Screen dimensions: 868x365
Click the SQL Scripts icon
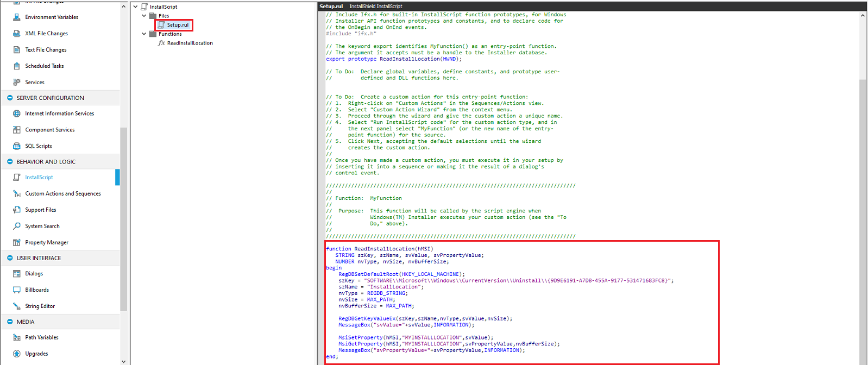pyautogui.click(x=16, y=146)
